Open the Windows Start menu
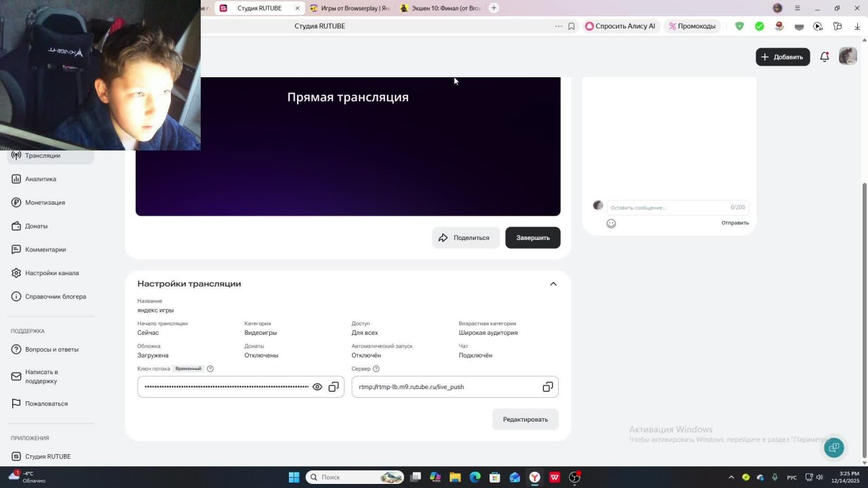 click(x=294, y=477)
